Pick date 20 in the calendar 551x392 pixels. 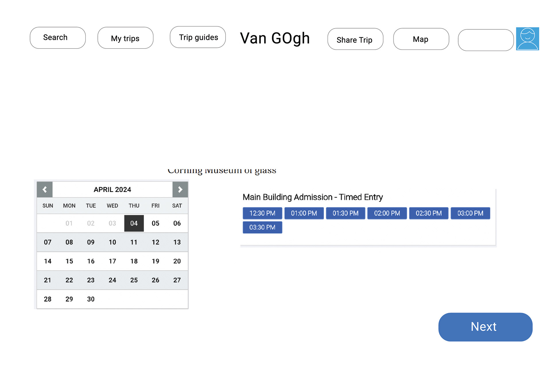click(x=177, y=261)
